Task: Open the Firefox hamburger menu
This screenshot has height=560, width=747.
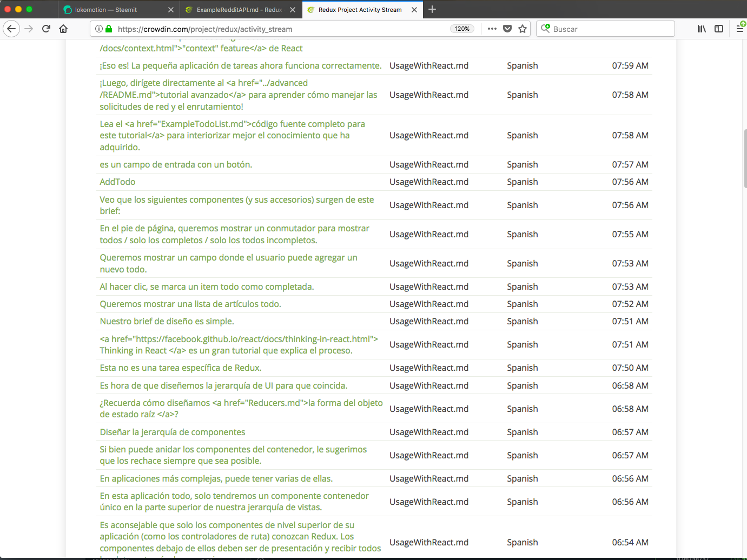Action: [740, 29]
